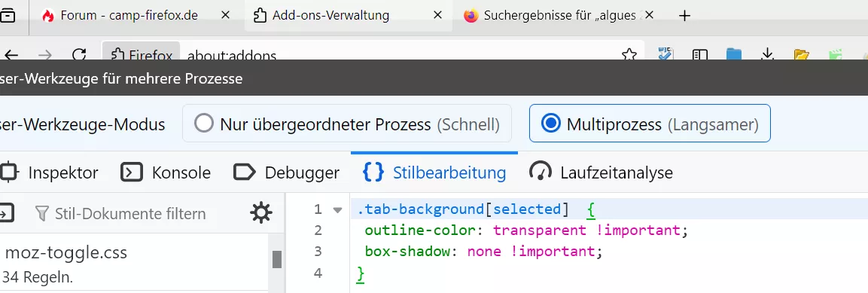The width and height of the screenshot is (868, 293).
Task: Reload the page with the refresh icon
Action: (79, 54)
